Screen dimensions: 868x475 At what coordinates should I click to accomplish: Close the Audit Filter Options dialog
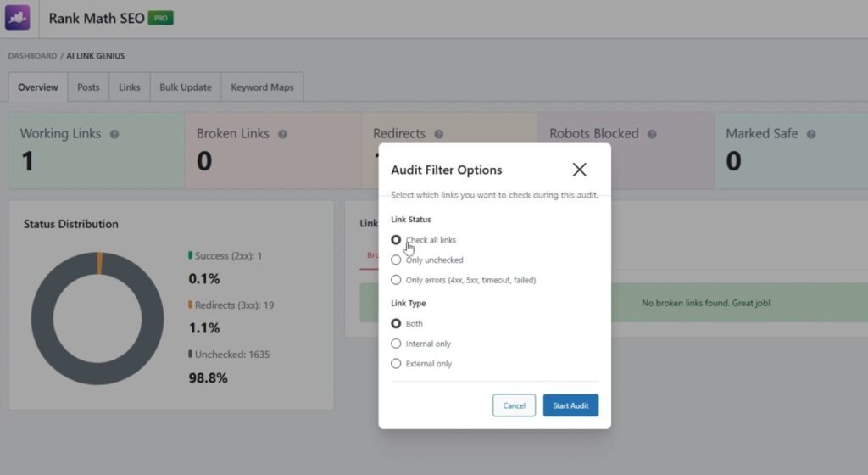[x=579, y=170]
